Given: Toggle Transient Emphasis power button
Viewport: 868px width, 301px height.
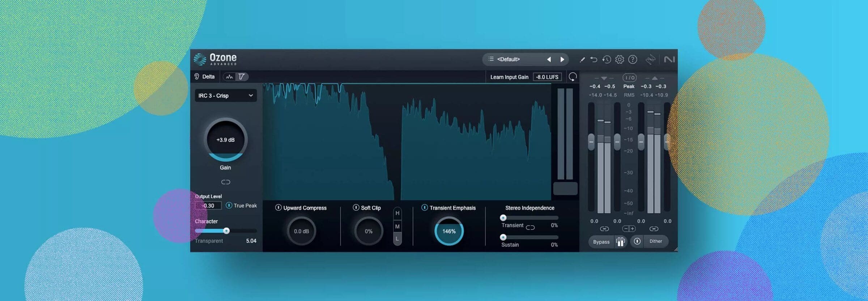Looking at the screenshot, I should tap(425, 208).
